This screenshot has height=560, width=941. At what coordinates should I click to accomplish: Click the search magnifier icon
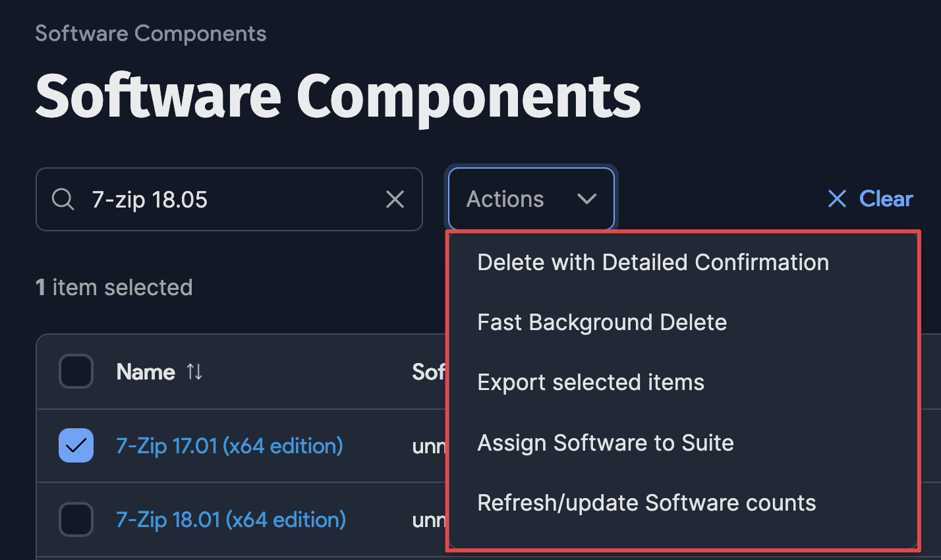[63, 199]
